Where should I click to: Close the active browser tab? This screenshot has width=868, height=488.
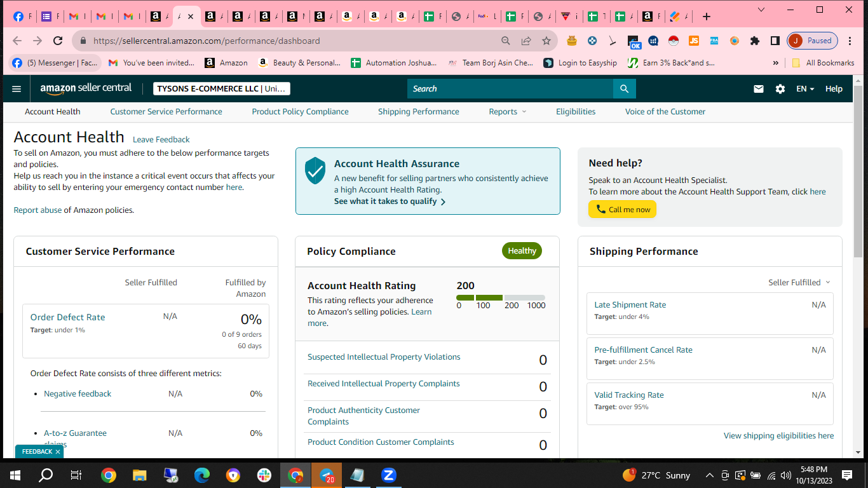[191, 17]
